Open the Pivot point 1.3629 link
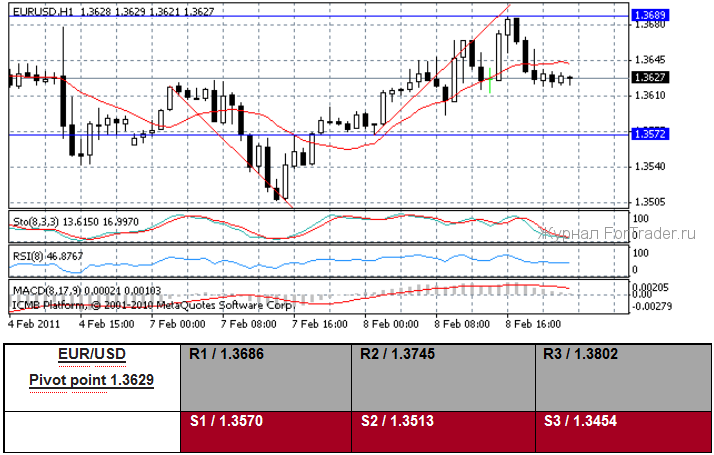 click(x=91, y=381)
